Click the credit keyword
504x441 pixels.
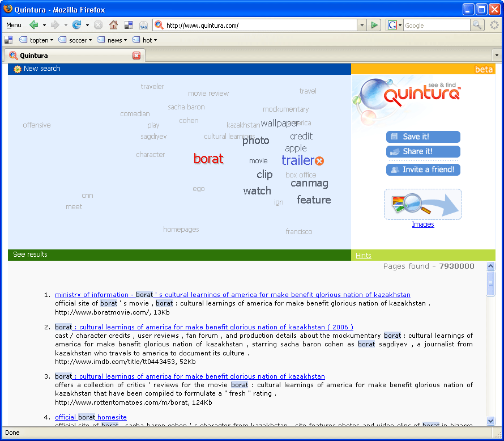301,136
